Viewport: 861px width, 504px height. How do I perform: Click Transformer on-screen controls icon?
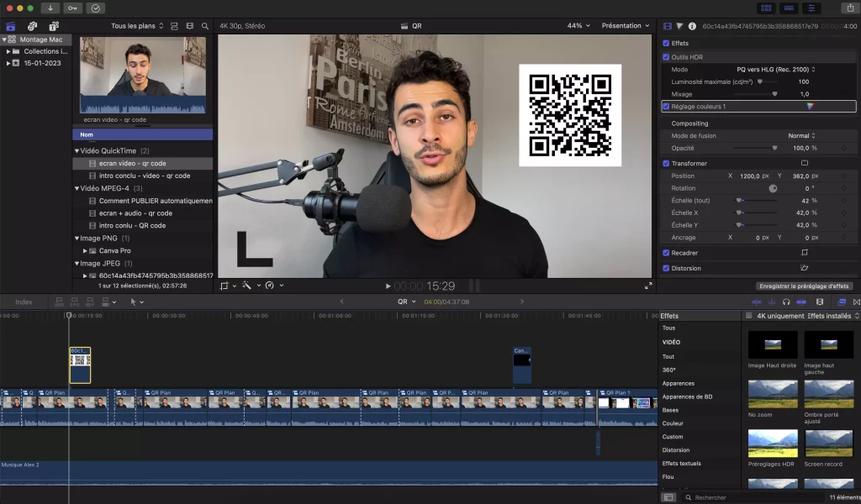805,163
